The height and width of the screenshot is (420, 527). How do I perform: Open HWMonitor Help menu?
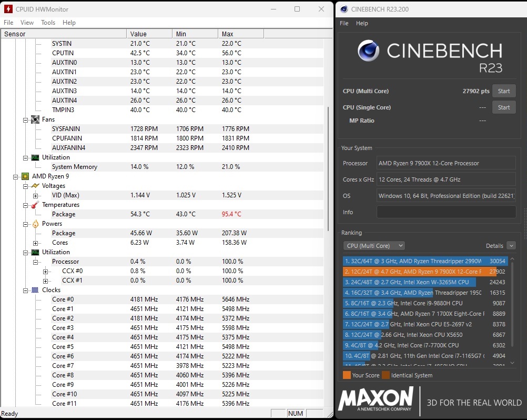[69, 23]
